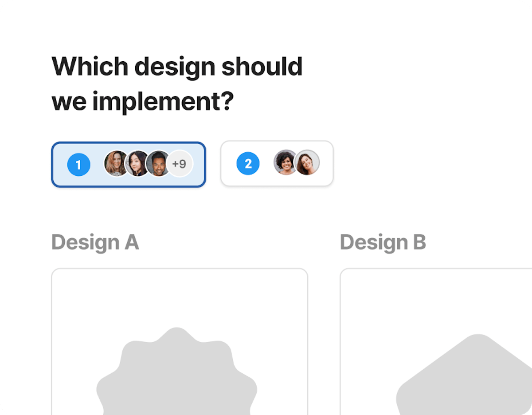Click the "Design B" heading
This screenshot has height=415, width=532.
pyautogui.click(x=383, y=242)
